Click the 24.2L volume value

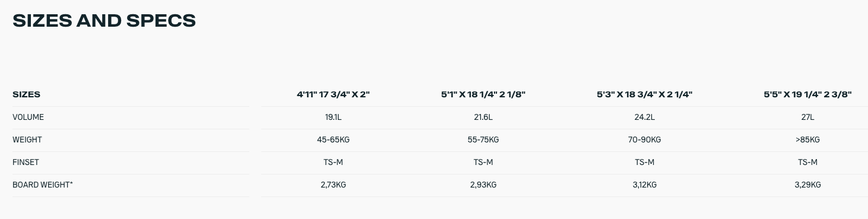click(645, 117)
